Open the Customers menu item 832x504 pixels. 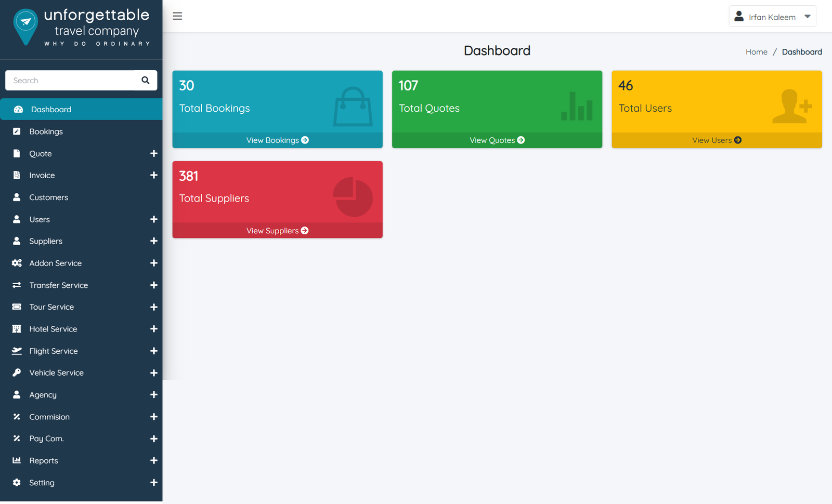pyautogui.click(x=81, y=197)
